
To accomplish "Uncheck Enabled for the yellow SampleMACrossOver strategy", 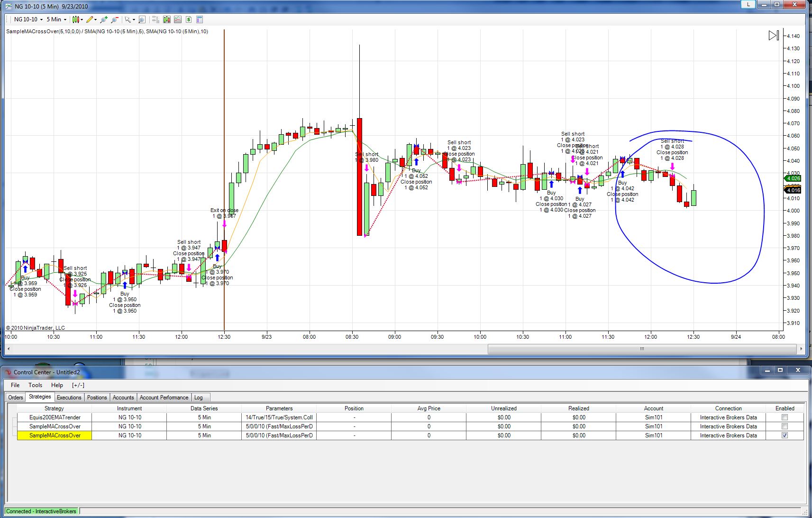I will coord(785,435).
